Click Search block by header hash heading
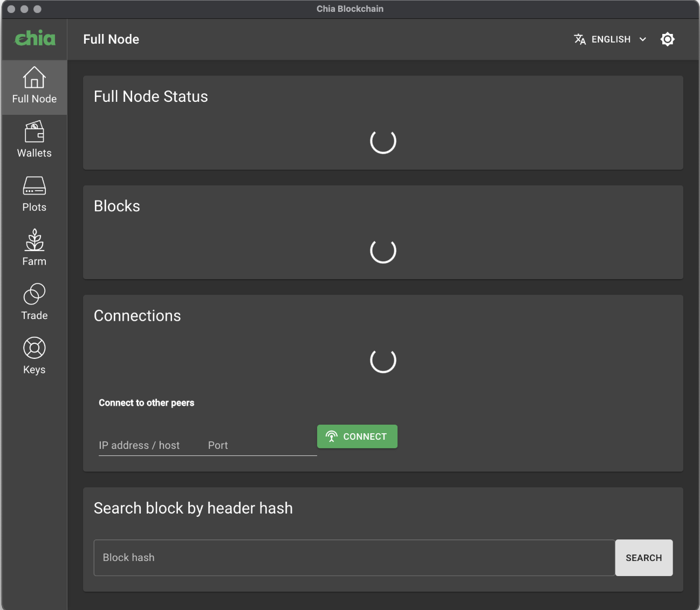 pos(193,508)
